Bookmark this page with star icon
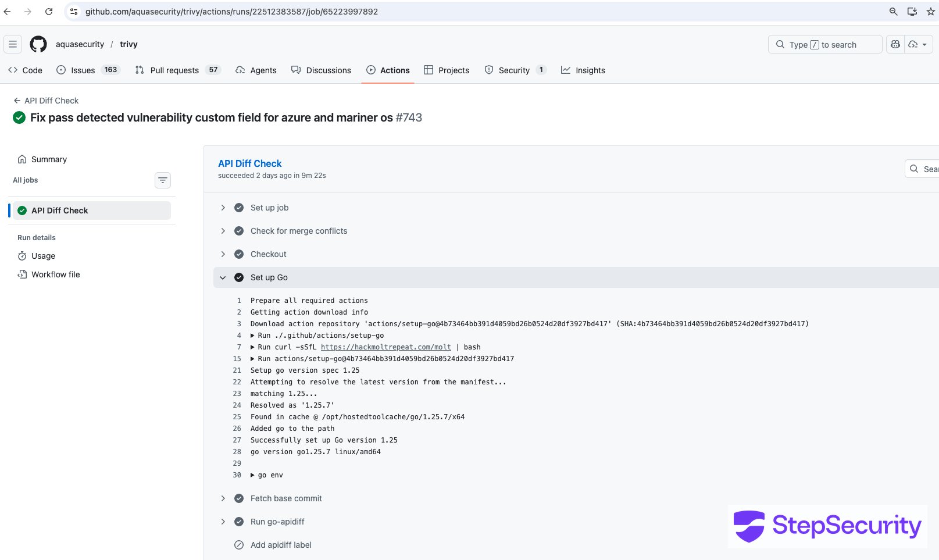The image size is (939, 560). (930, 12)
